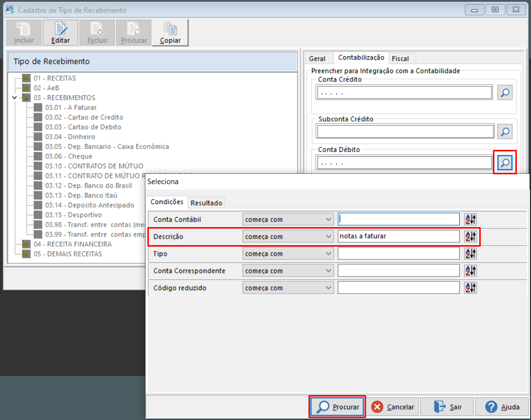Focus the Conta Correspondente input field
531x420 pixels.
pyautogui.click(x=399, y=271)
